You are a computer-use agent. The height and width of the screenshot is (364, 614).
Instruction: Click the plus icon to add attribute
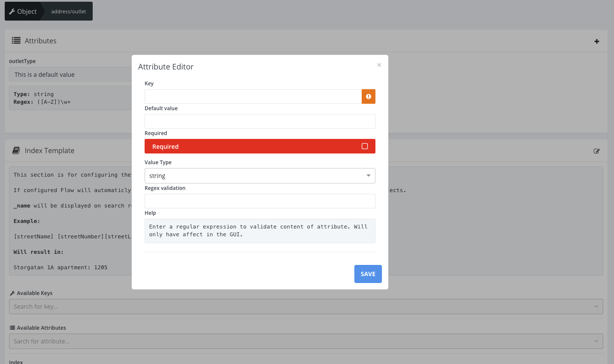(597, 42)
